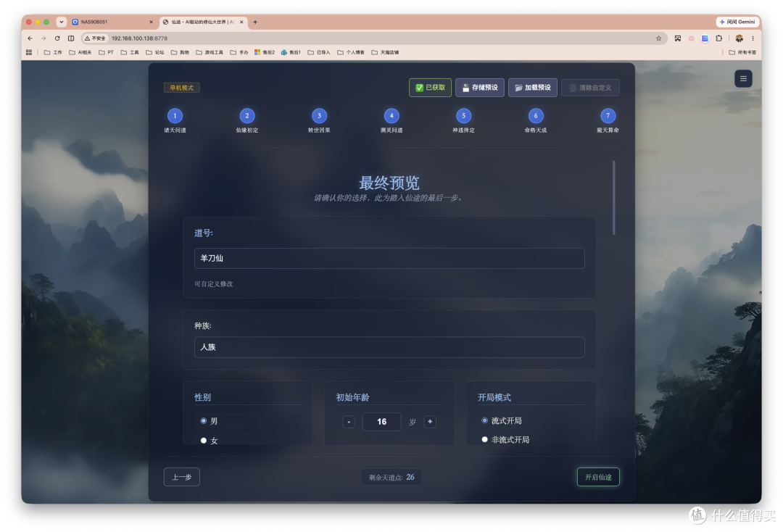
Task: Click the browser forward arrow
Action: pos(43,38)
